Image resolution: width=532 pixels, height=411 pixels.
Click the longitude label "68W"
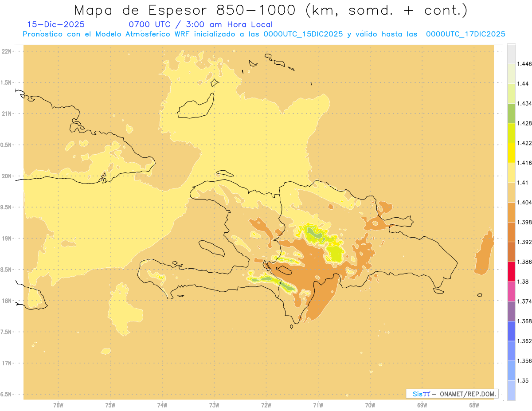tap(474, 405)
